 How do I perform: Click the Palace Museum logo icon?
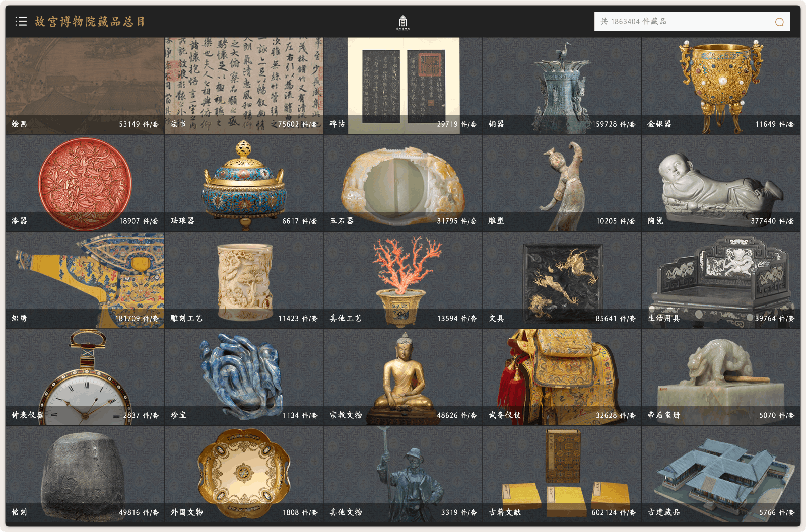(402, 23)
